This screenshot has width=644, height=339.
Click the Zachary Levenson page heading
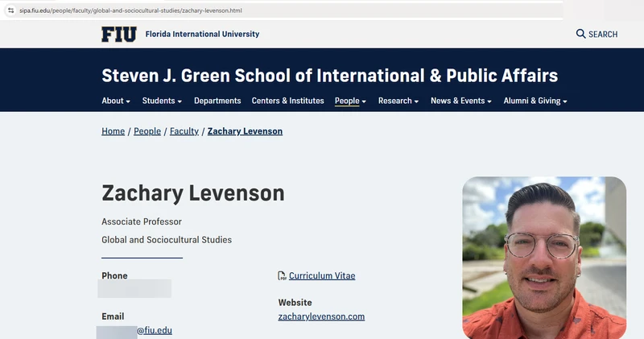(x=193, y=193)
